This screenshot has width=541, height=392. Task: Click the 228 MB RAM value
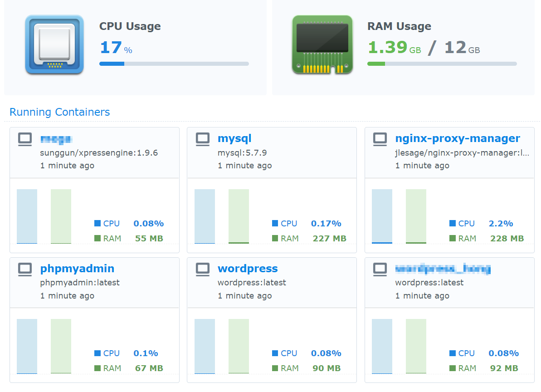pyautogui.click(x=507, y=239)
